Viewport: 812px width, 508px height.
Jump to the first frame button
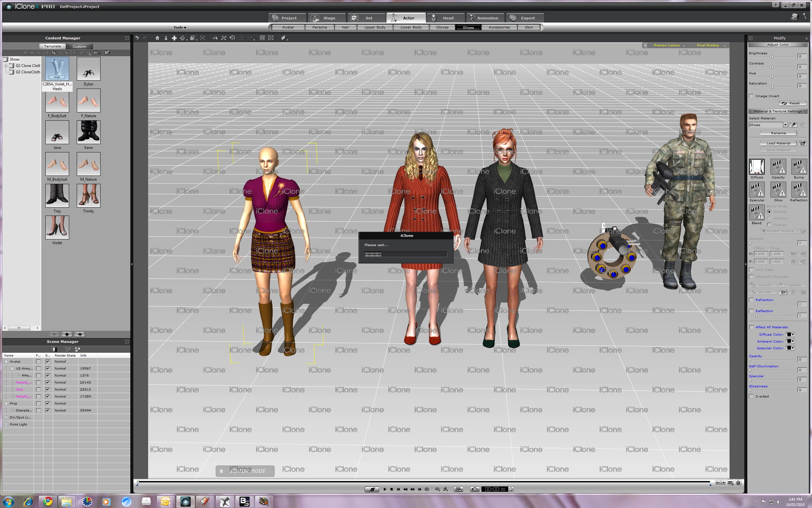pyautogui.click(x=398, y=489)
